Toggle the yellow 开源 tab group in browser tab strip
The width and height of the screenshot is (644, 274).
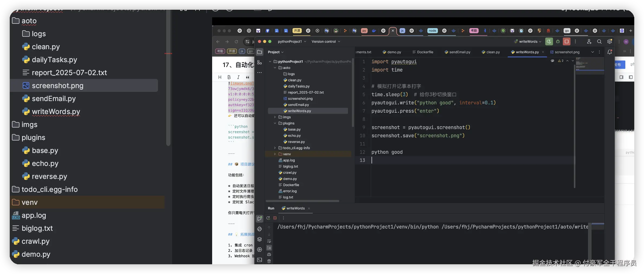297,31
